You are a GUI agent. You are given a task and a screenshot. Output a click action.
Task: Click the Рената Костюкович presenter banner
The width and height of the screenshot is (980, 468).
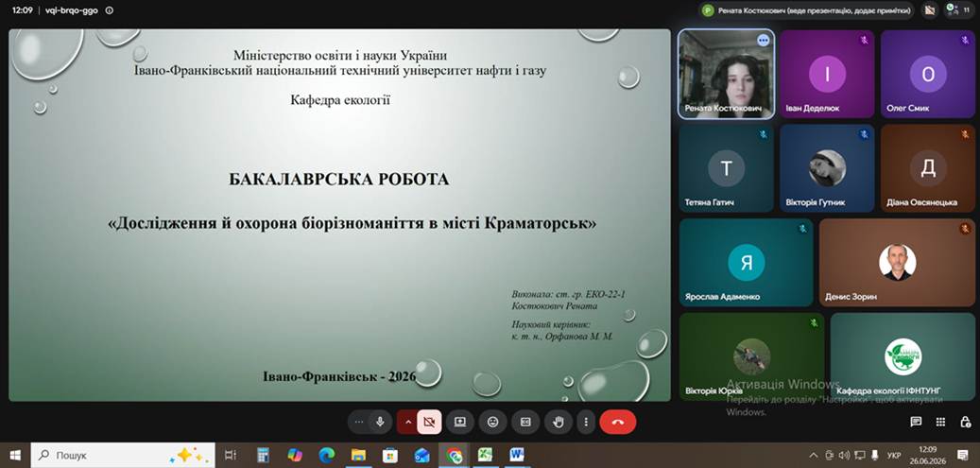coord(807,10)
